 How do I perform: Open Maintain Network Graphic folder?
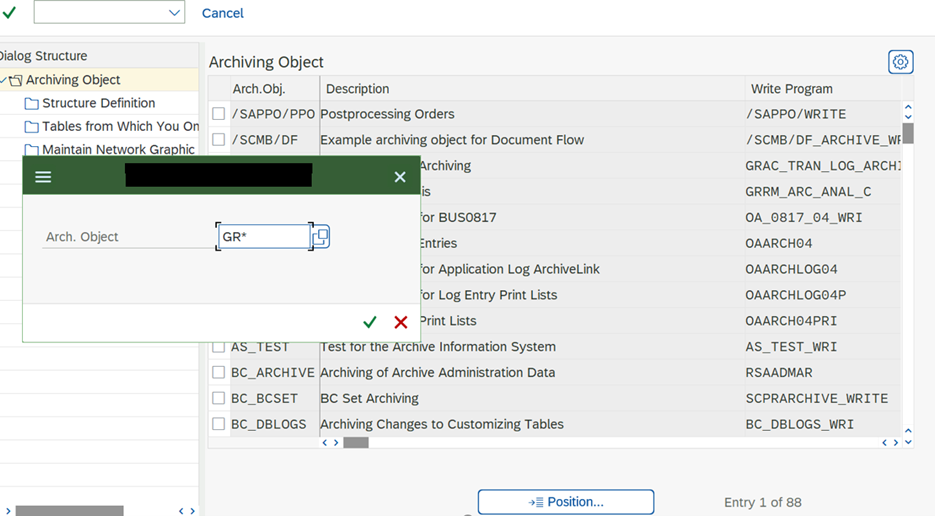coord(118,150)
